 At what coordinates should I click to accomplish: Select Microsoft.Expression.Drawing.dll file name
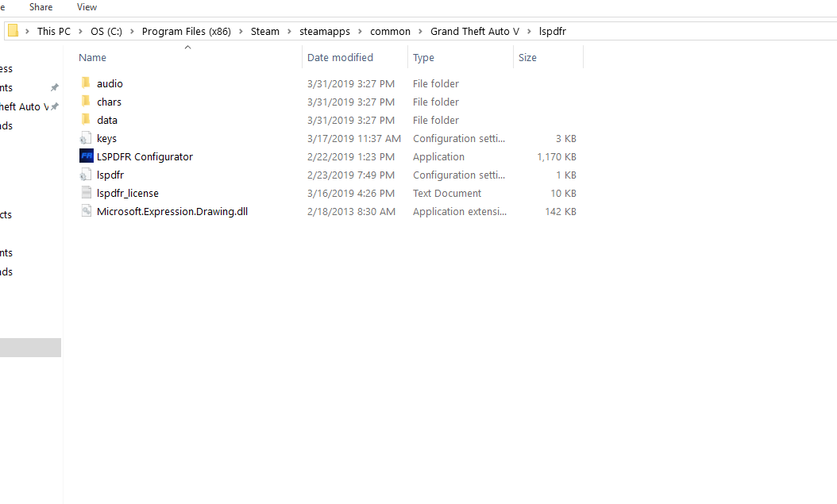172,211
